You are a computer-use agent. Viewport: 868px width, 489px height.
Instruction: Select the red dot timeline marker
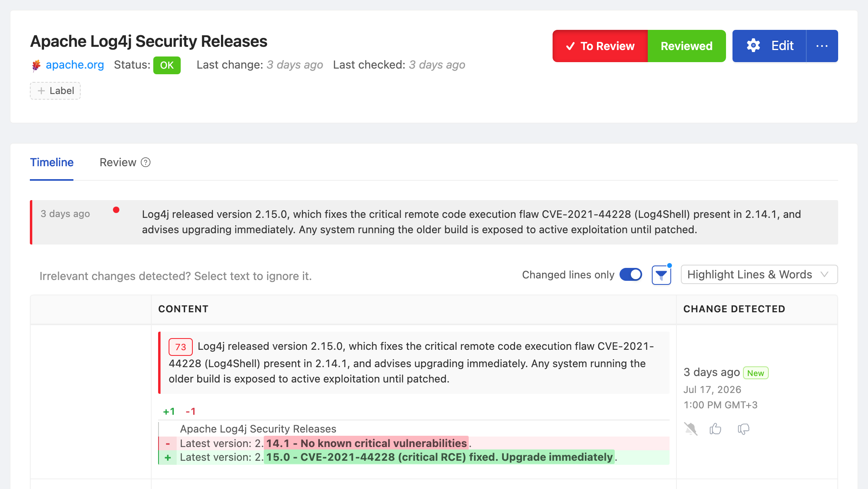tap(116, 210)
